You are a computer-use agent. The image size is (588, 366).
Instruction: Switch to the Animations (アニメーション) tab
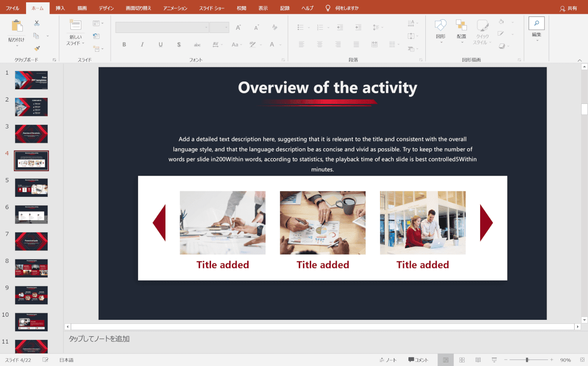pos(175,8)
